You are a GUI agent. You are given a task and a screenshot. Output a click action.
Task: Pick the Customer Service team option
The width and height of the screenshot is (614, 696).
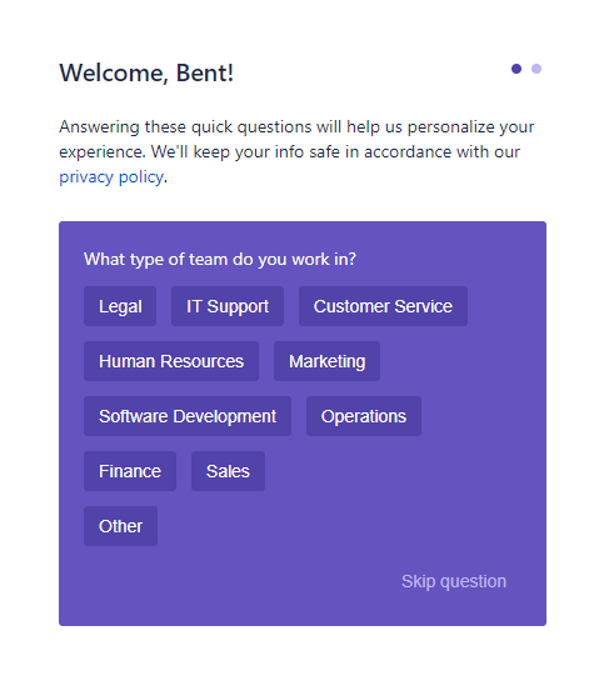pyautogui.click(x=383, y=306)
